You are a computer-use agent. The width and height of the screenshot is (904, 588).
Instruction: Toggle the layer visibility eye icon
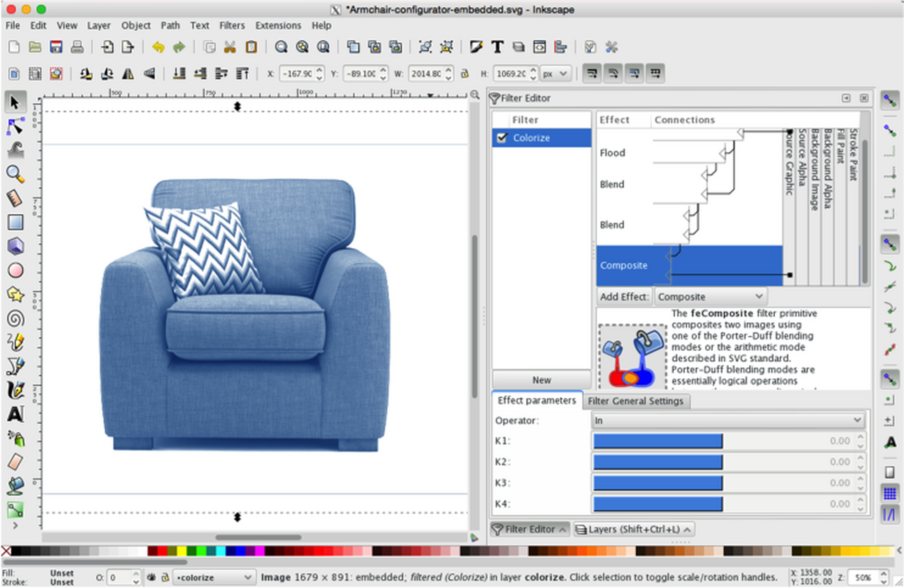pyautogui.click(x=151, y=577)
